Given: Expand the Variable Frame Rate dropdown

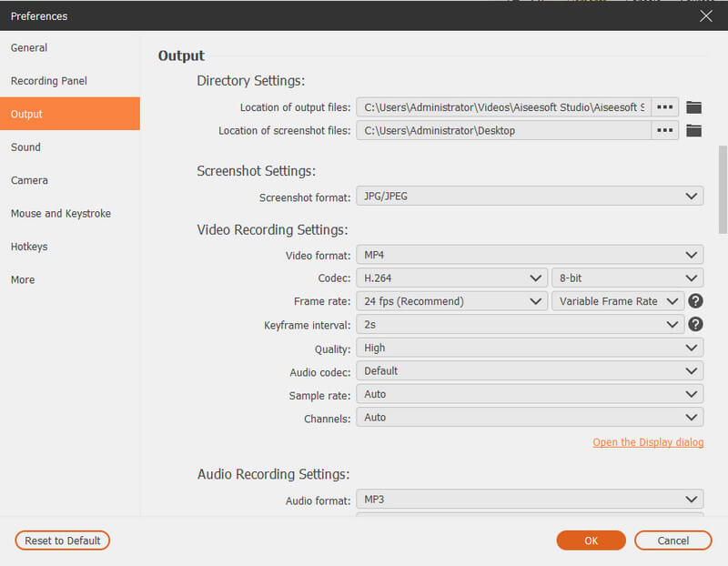Looking at the screenshot, I should (x=618, y=300).
